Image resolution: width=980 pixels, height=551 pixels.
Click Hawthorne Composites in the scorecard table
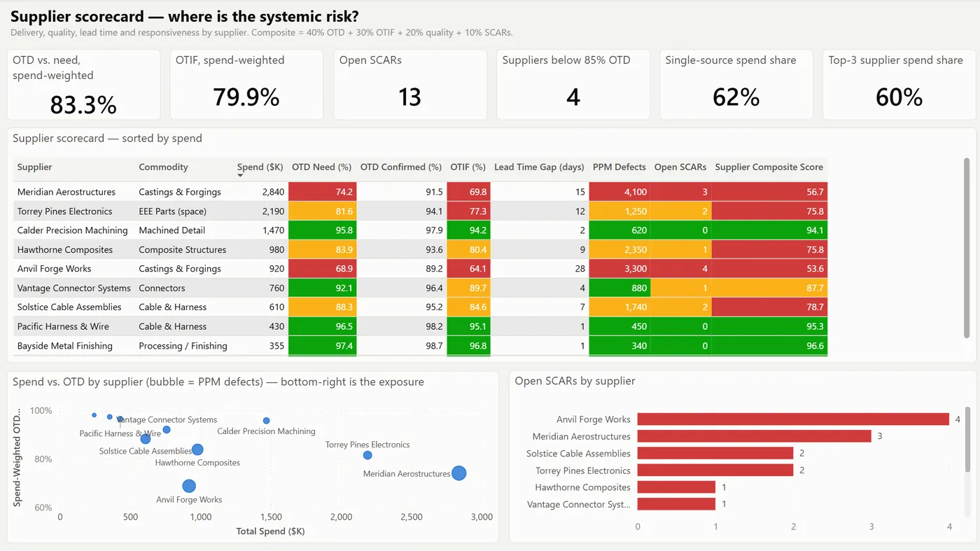pyautogui.click(x=64, y=250)
